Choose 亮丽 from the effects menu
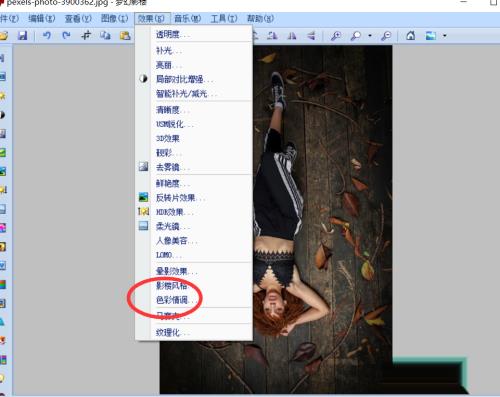Screen dimensions: 500x397 (x=194, y=65)
